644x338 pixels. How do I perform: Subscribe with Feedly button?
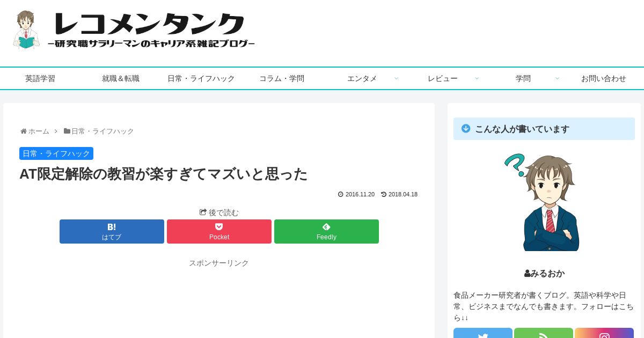(326, 231)
